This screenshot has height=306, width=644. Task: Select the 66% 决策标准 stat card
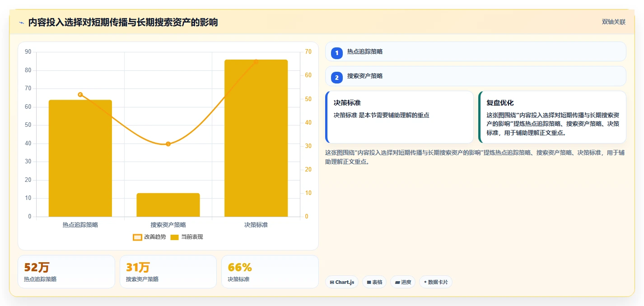[270, 272]
